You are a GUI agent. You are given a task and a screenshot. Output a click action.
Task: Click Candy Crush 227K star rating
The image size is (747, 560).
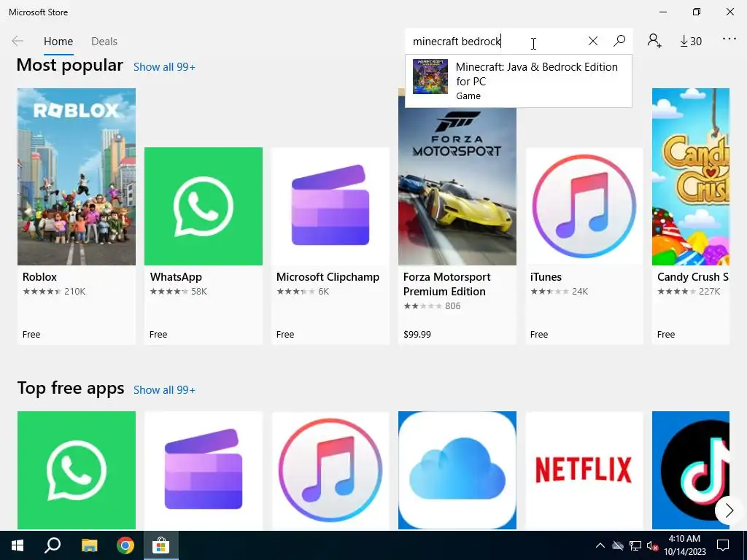[689, 292]
